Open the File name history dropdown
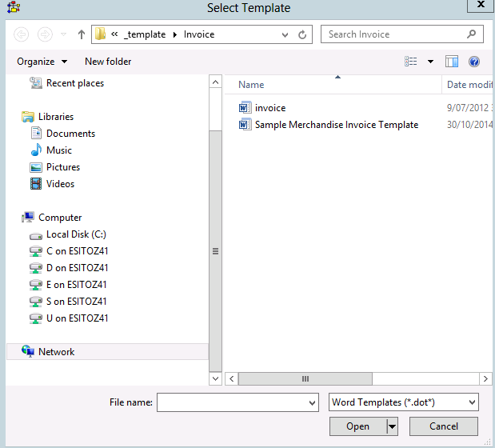 coord(311,402)
